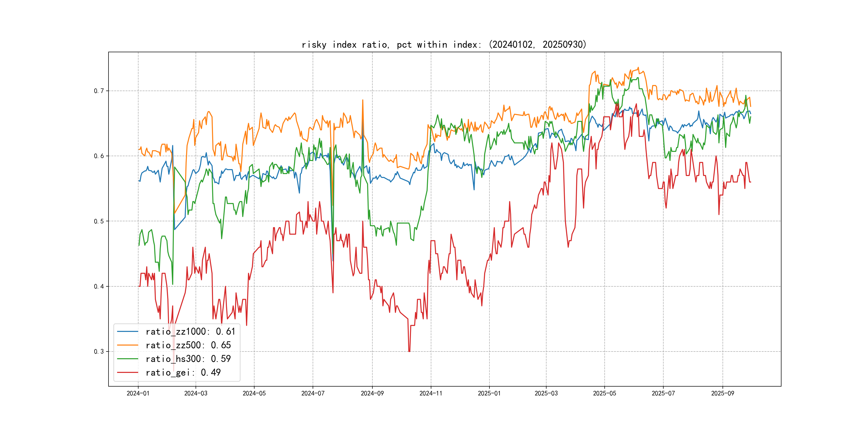Click the ratio_zz500 legend label
The width and height of the screenshot is (868, 434).
point(188,345)
